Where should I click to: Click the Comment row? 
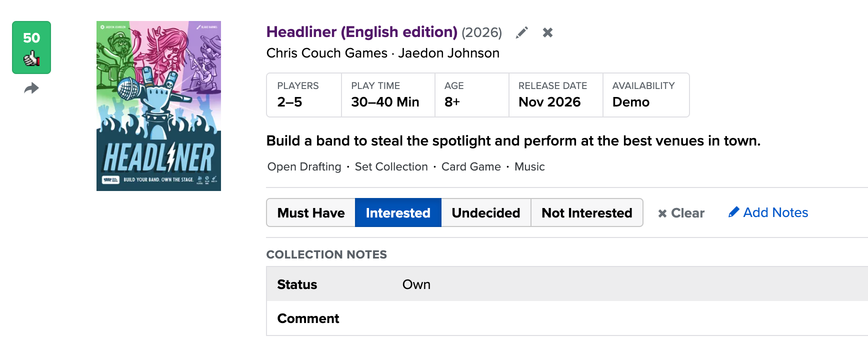point(567,318)
